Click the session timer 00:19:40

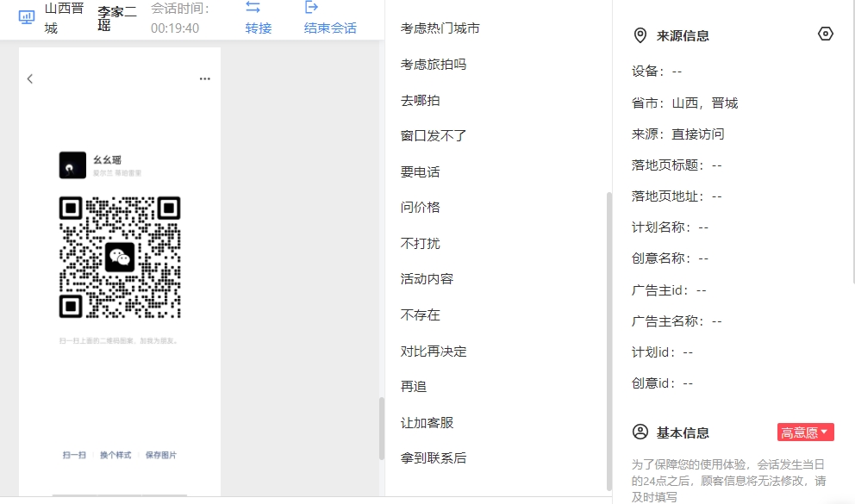pos(175,28)
